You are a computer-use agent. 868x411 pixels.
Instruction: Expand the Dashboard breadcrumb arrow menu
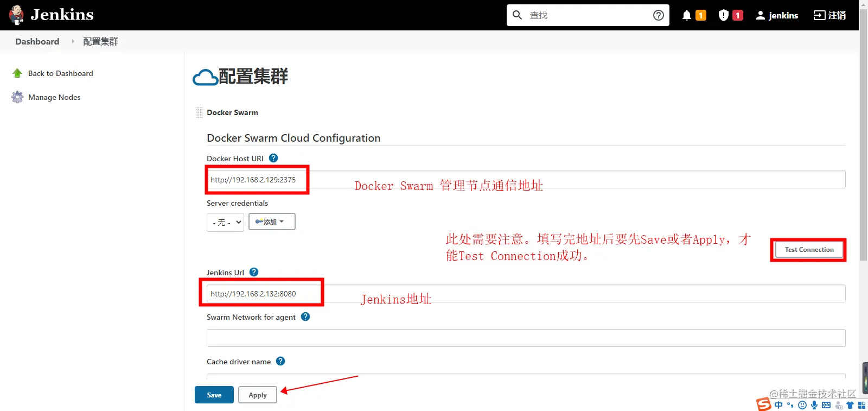coord(73,41)
